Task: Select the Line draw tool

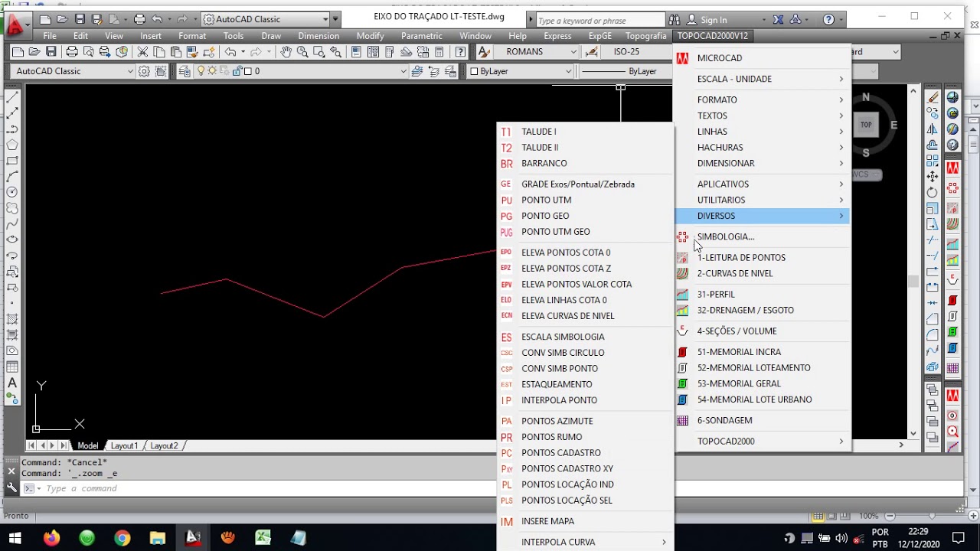Action: tap(12, 97)
